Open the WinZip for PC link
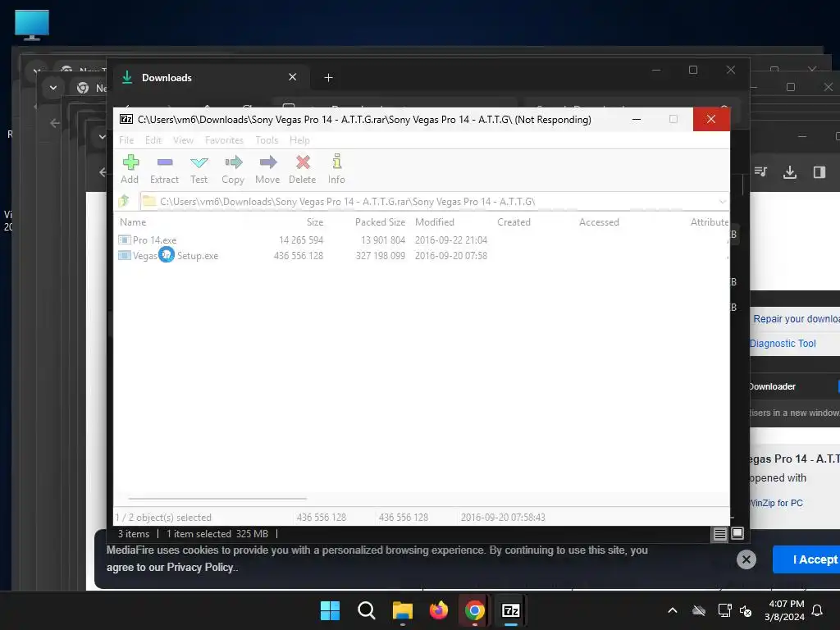 [x=776, y=503]
